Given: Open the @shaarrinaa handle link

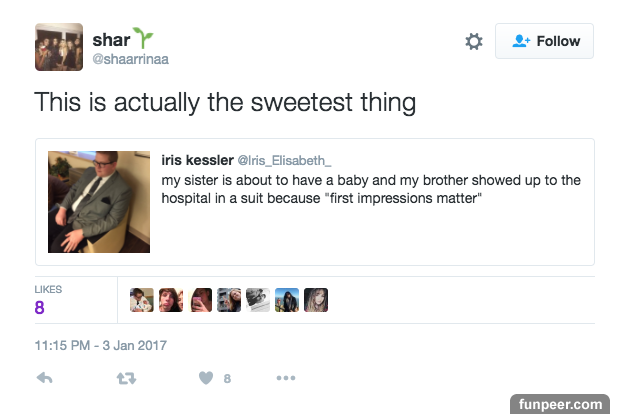Looking at the screenshot, I should (131, 59).
